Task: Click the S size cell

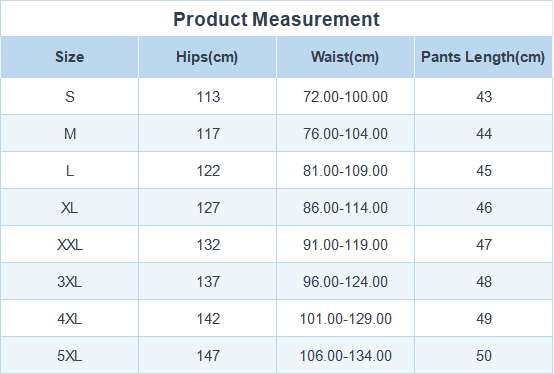Action: point(70,96)
